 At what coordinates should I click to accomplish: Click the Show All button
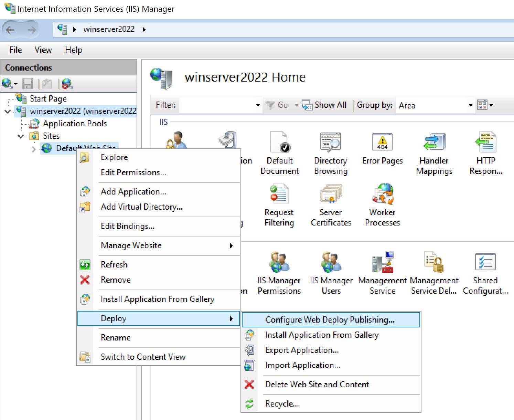point(324,105)
